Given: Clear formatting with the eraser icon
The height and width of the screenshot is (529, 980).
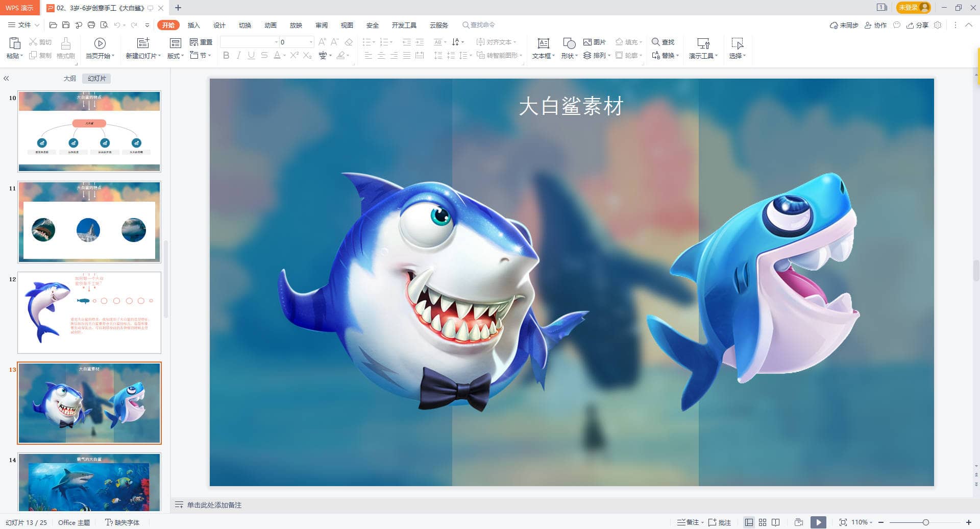Looking at the screenshot, I should (349, 42).
